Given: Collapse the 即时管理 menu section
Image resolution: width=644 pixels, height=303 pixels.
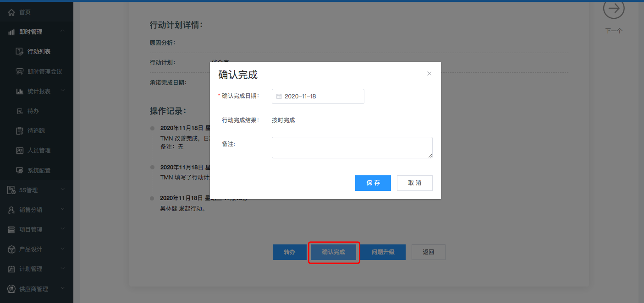Looking at the screenshot, I should 62,32.
